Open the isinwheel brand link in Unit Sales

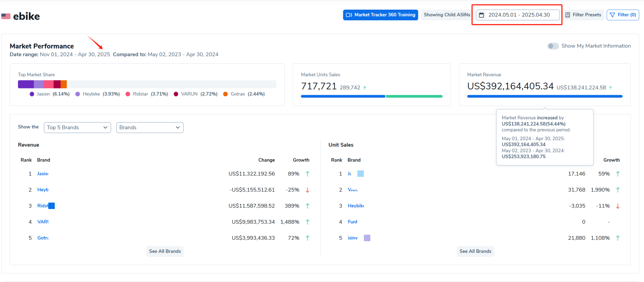[x=353, y=238]
